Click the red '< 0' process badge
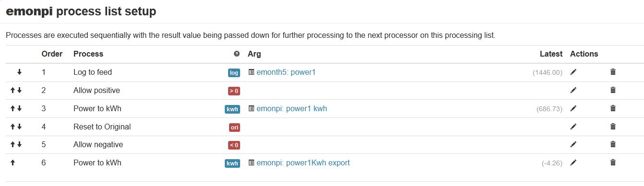 coord(234,145)
